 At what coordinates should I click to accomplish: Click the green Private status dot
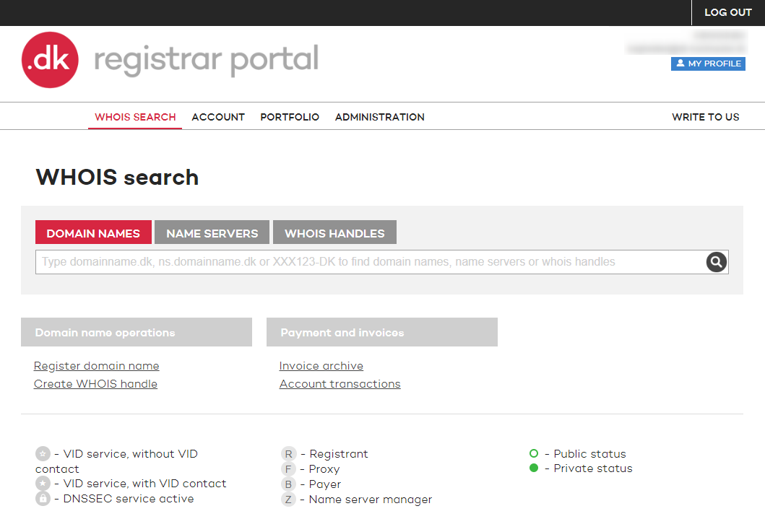534,468
